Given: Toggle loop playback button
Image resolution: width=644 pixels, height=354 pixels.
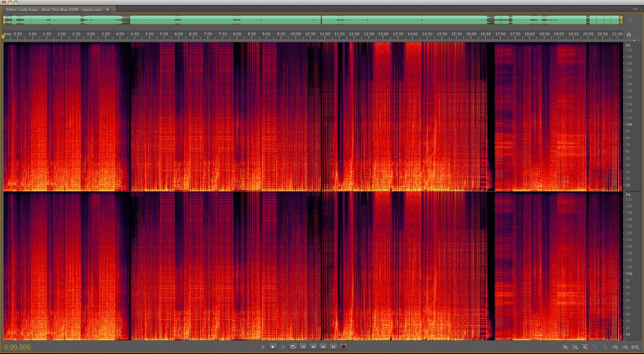Looking at the screenshot, I should tap(293, 347).
